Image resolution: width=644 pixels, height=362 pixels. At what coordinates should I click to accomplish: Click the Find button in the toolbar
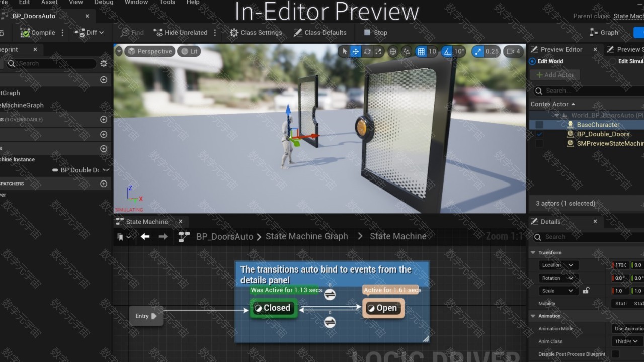[132, 32]
